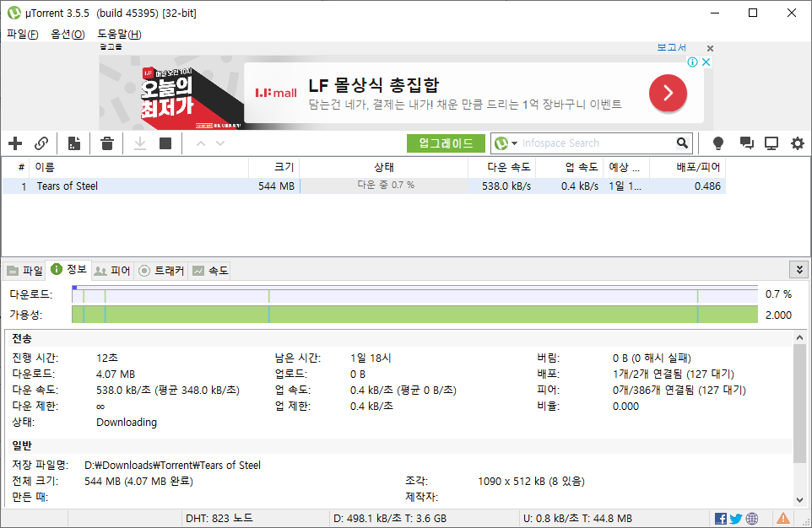Add a torrent with the plus icon
This screenshot has width=812, height=528.
15,143
